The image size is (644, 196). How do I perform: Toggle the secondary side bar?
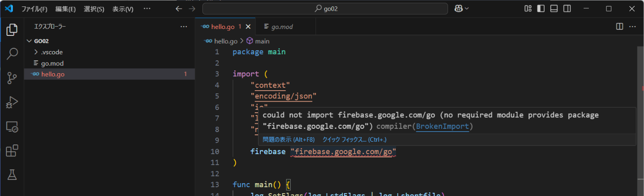pos(567,9)
